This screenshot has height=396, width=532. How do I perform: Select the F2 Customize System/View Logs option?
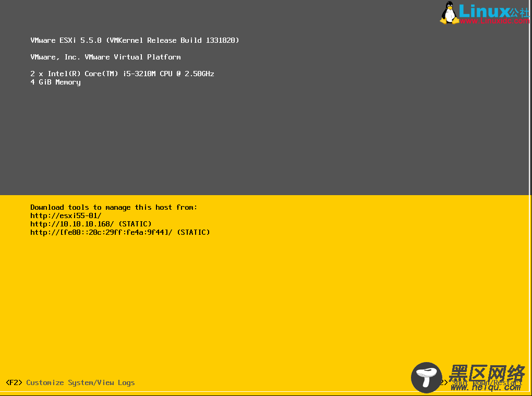(x=70, y=383)
